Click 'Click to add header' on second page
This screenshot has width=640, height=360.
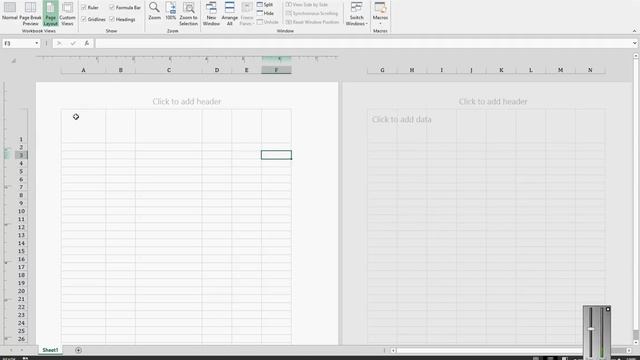tap(493, 101)
